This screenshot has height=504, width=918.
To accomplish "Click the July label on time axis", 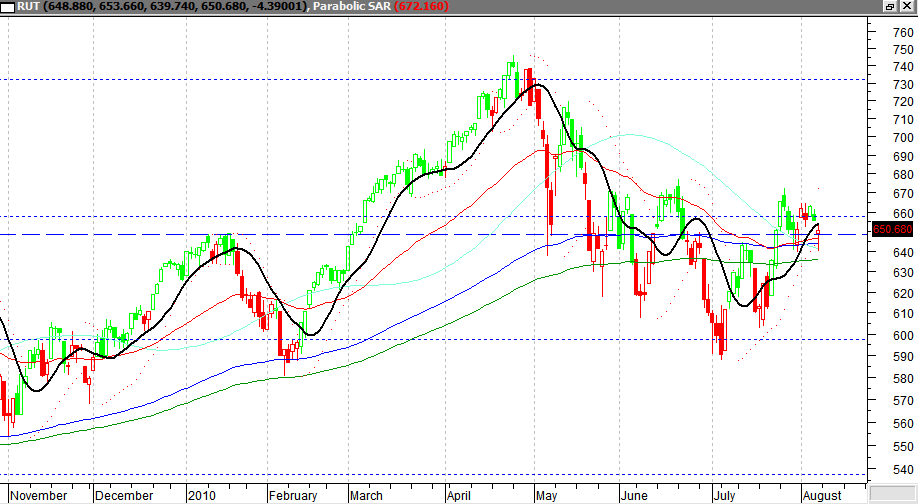I will [724, 496].
